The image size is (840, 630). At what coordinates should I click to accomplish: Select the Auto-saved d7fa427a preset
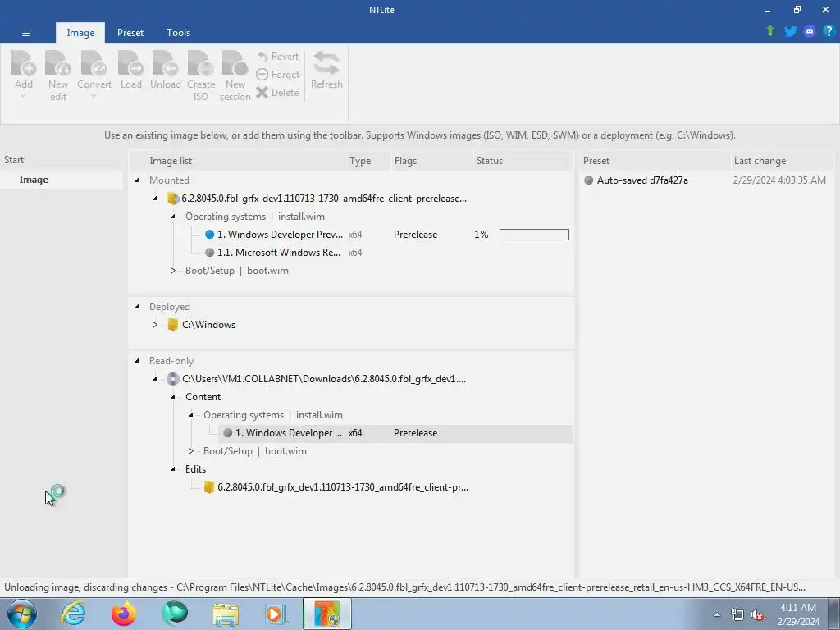pos(642,180)
